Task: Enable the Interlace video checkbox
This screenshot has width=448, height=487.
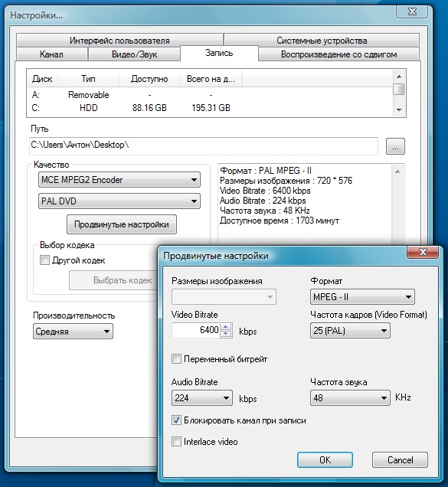Action: (176, 441)
